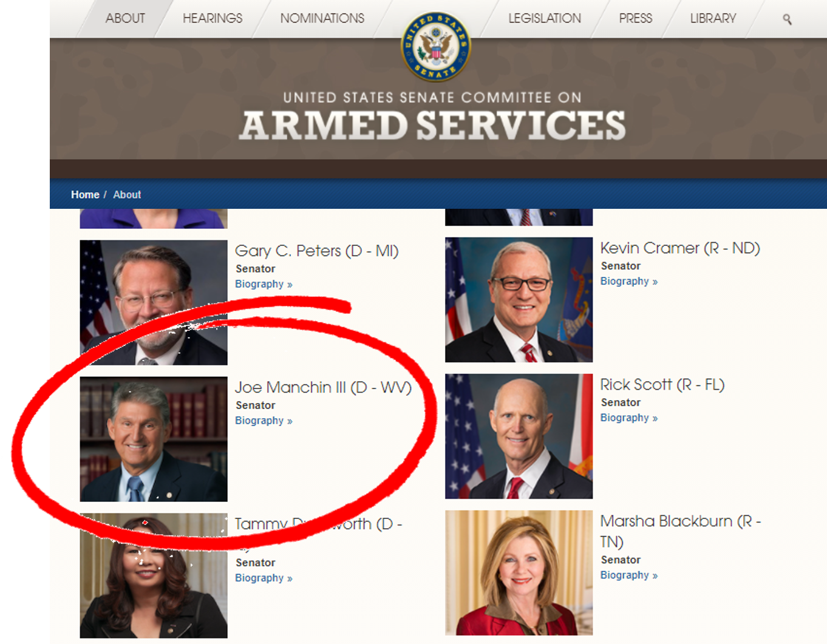
Task: Click Joe Manchin's portrait photo
Action: [154, 439]
